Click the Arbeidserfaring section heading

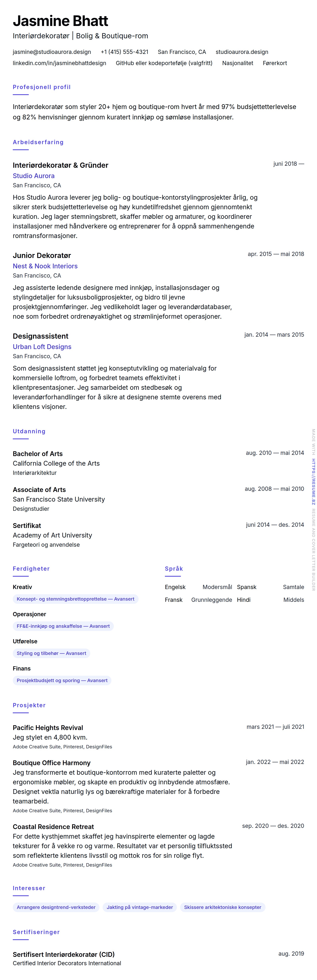click(x=38, y=142)
